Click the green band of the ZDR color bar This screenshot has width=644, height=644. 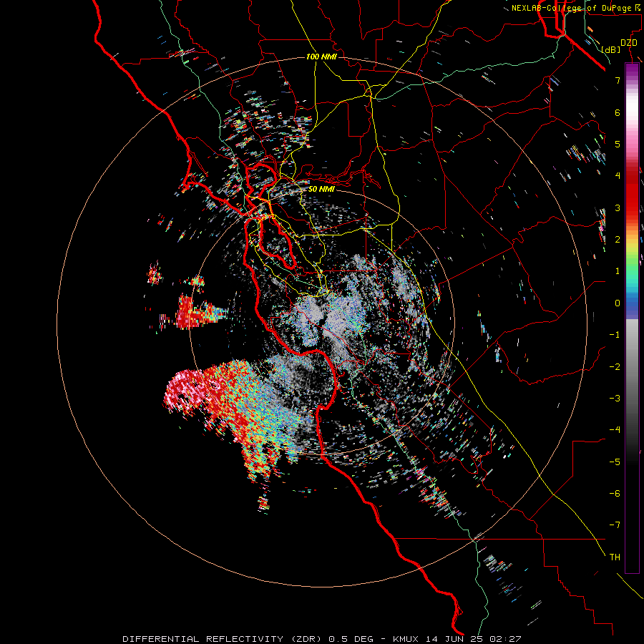pos(632,265)
